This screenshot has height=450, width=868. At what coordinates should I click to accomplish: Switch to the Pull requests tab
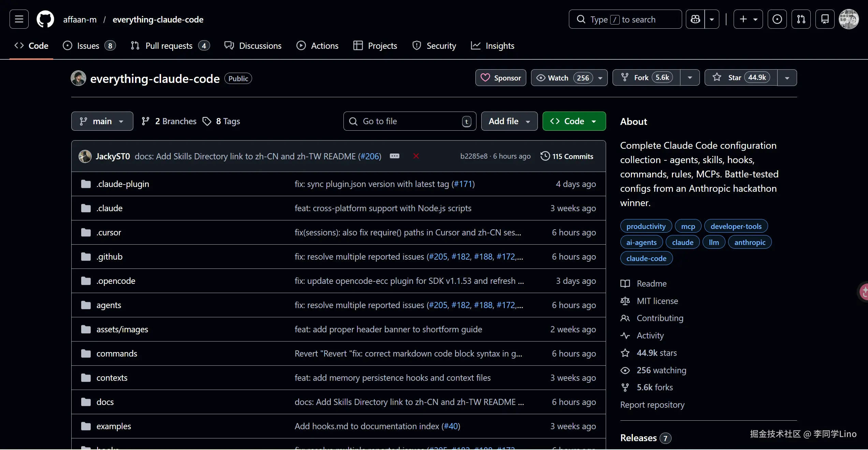click(x=169, y=46)
